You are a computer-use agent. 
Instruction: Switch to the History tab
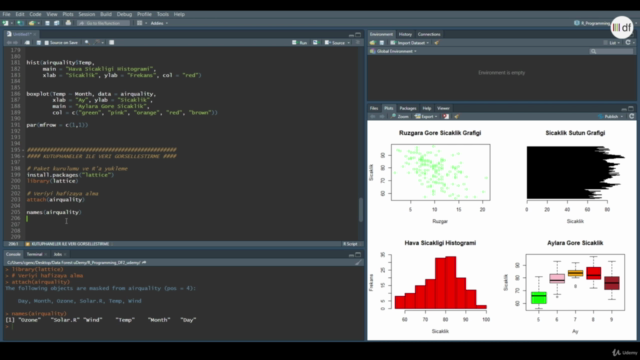pos(405,34)
